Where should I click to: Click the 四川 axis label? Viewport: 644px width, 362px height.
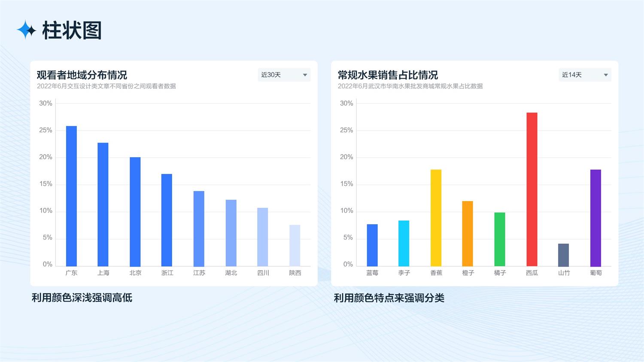point(263,273)
